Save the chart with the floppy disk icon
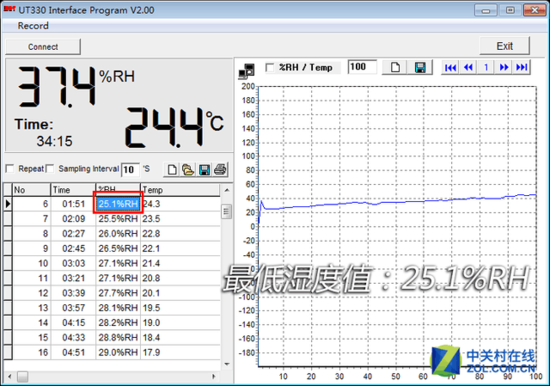The width and height of the screenshot is (550, 386). [420, 67]
